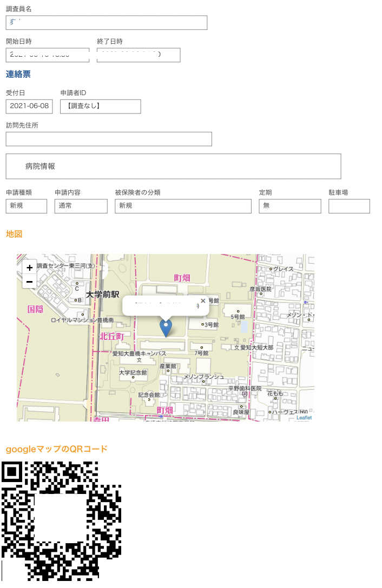Click the 調査員名 input field

click(x=106, y=23)
